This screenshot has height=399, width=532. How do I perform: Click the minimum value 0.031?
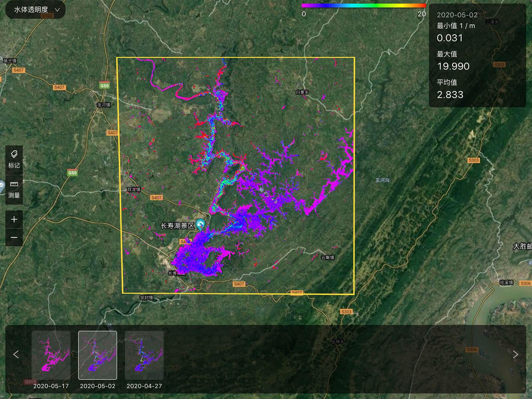point(450,38)
